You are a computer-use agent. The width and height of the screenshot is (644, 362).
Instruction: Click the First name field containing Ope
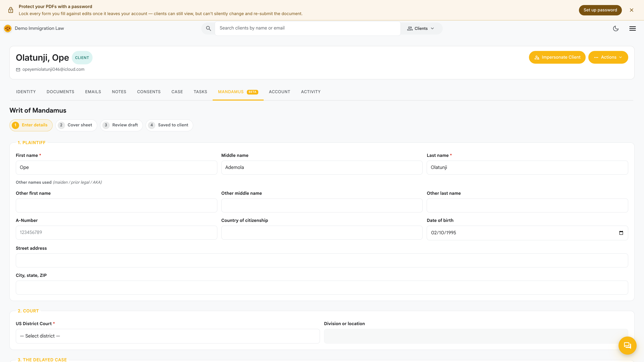pos(116,168)
